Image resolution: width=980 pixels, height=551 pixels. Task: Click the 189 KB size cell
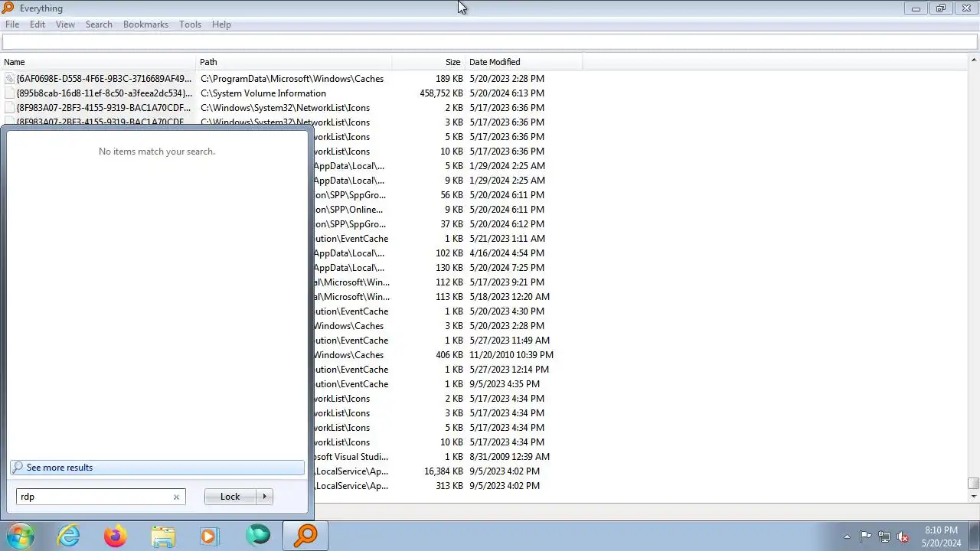(x=449, y=79)
